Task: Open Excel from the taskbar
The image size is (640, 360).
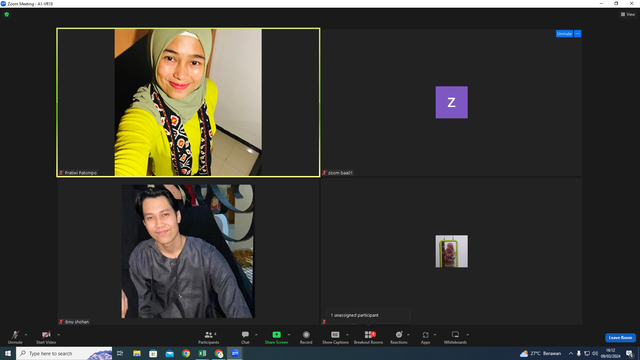Action: (x=202, y=353)
